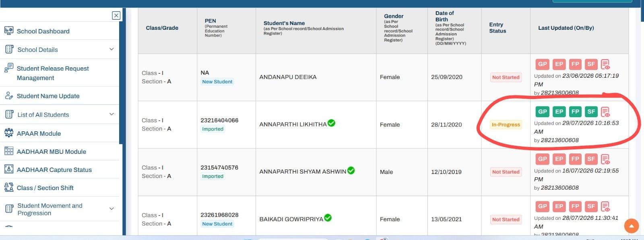Click FP icon for Annaparthi Shyam Ashwin
Screen dimensions: 644x240
575,159
